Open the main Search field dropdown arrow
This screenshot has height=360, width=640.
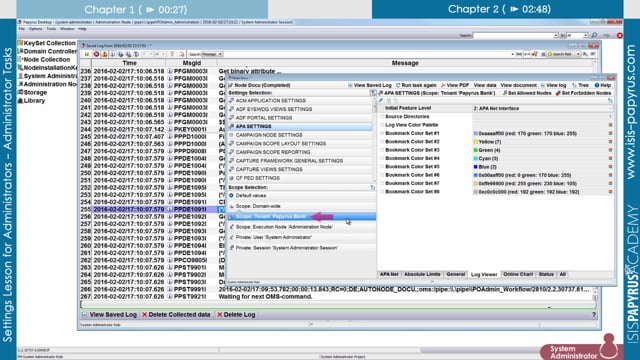point(556,36)
